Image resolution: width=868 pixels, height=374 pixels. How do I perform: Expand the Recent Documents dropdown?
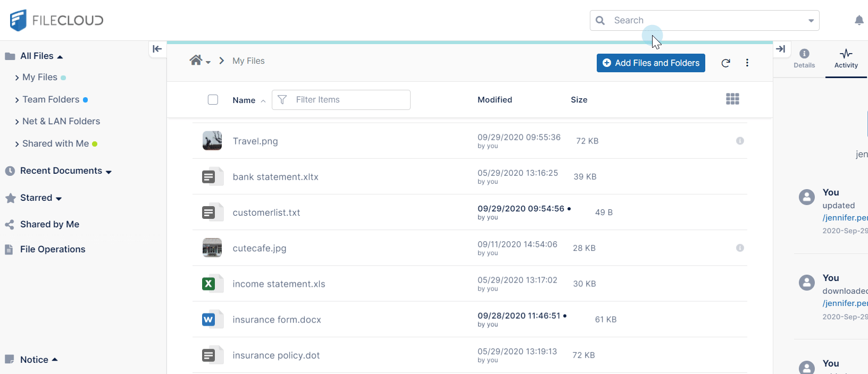(108, 172)
